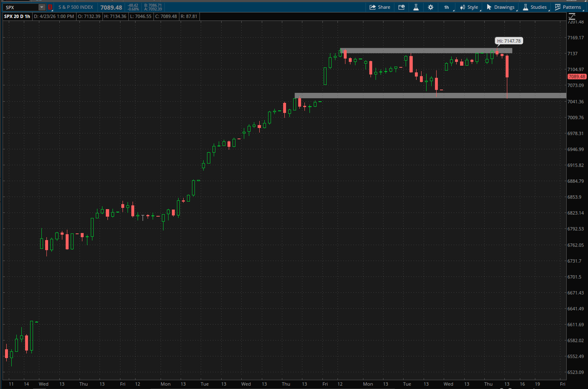Expand the 1h timeframe selector
Screen dimensions: 588x389
tap(447, 7)
